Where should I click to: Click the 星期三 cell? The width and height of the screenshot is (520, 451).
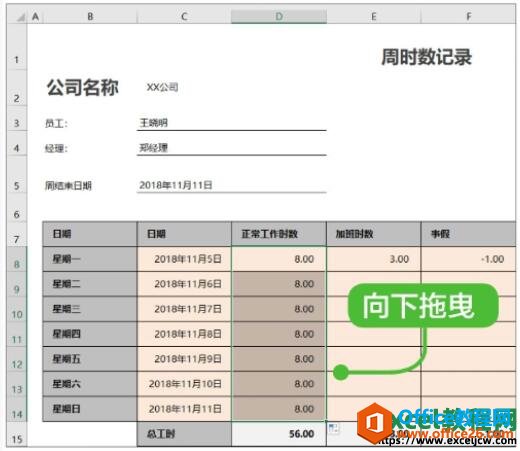pyautogui.click(x=90, y=309)
